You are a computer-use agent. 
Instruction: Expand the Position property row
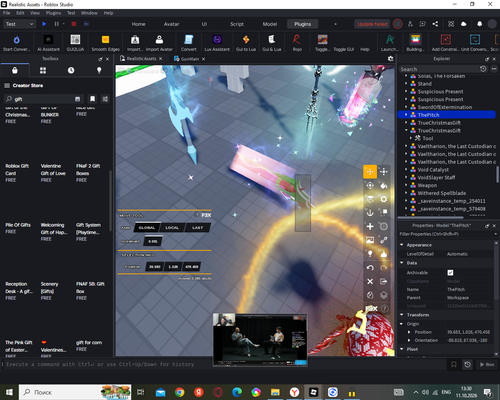[x=409, y=332]
